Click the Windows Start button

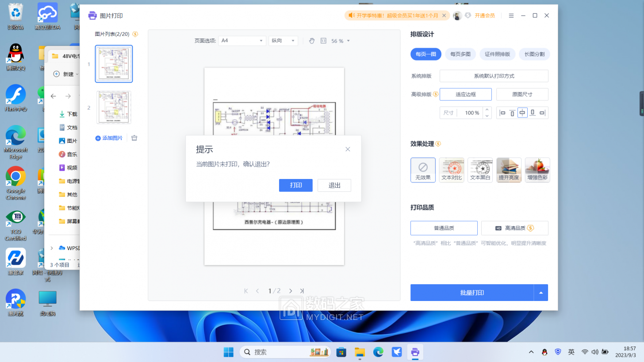(229, 352)
